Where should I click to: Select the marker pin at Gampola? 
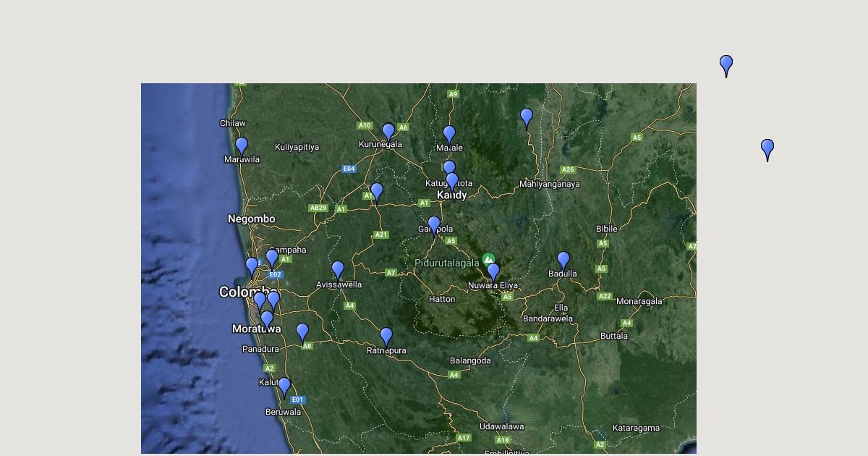(434, 225)
